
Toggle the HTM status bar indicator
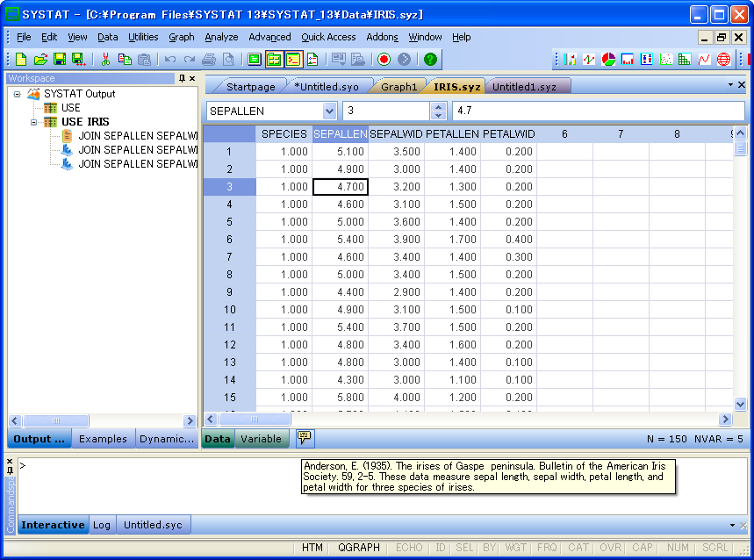tap(312, 548)
